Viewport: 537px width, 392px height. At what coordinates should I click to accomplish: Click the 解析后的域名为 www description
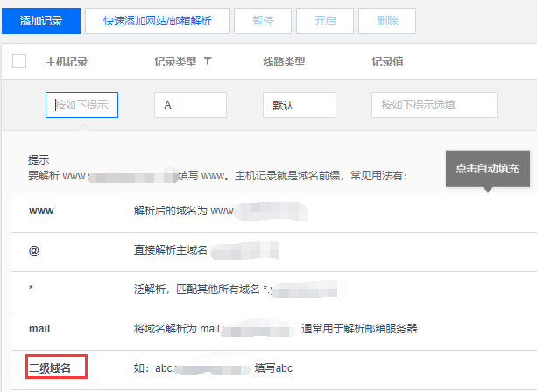click(x=184, y=211)
